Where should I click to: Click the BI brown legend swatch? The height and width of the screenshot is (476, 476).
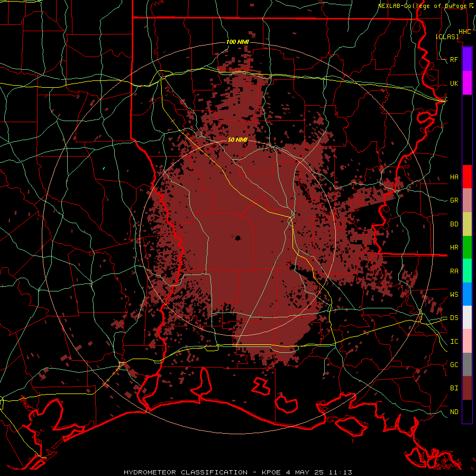(467, 388)
